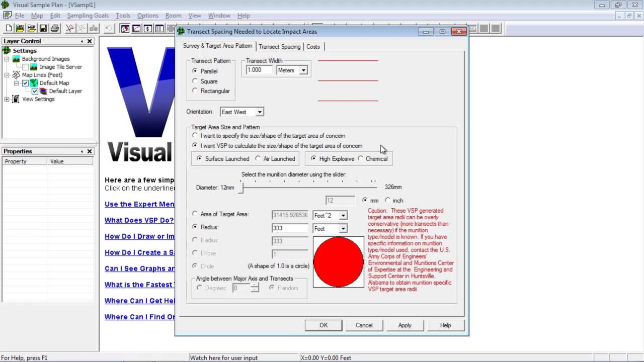The height and width of the screenshot is (362, 644).
Task: Pin the Layer Control panel arrow
Action: 82,41
